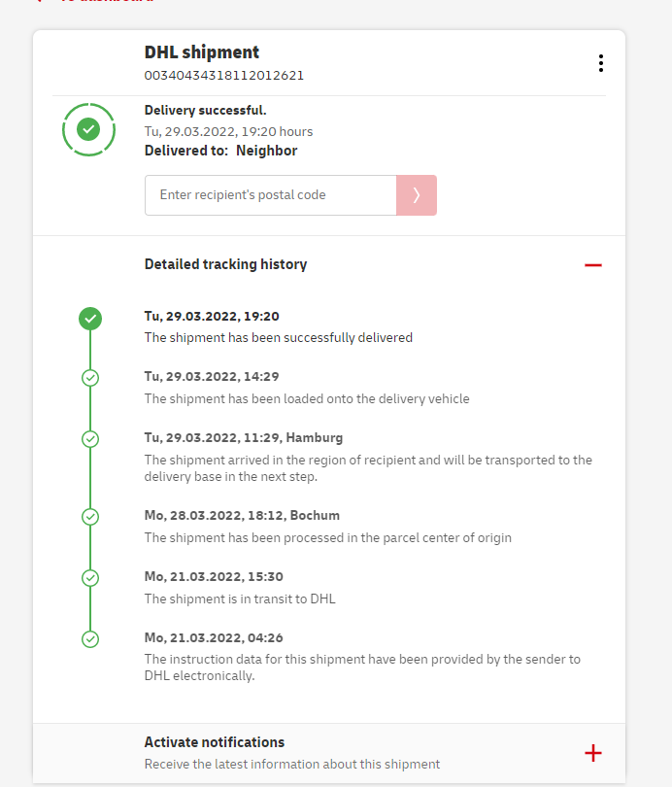Click the DHL shipment title

pos(202,52)
